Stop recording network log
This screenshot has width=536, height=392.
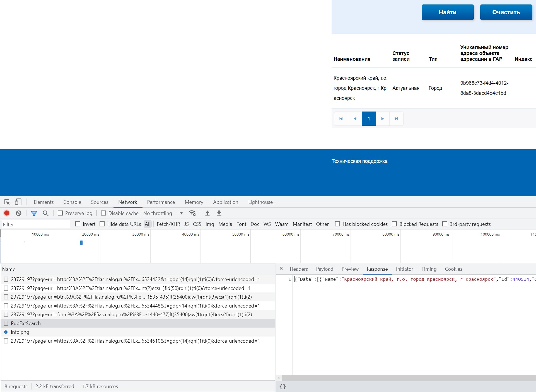pos(7,213)
